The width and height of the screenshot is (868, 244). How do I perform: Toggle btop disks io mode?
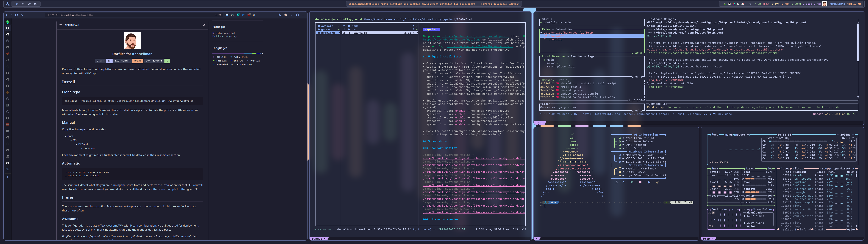click(x=769, y=168)
